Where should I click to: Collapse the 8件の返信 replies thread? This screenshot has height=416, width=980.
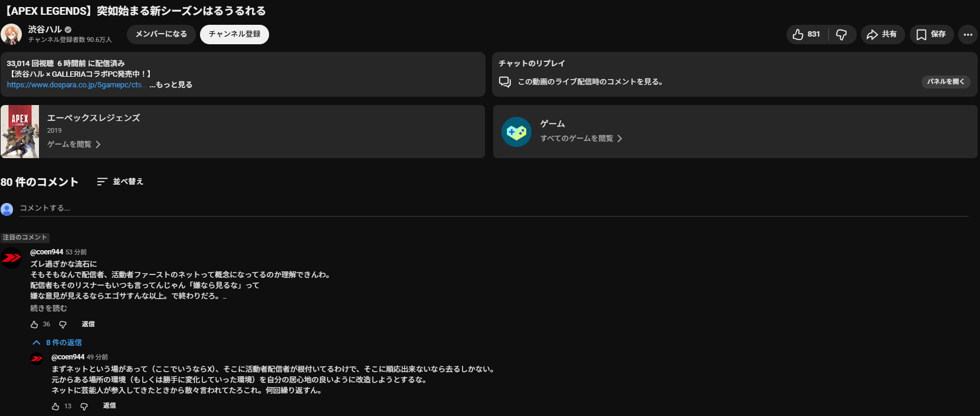(57, 343)
